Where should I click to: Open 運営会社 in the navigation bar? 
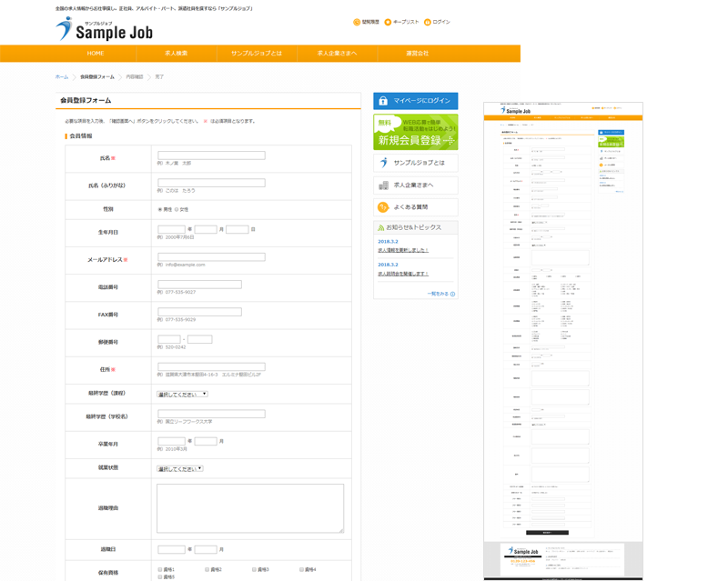[x=418, y=54]
